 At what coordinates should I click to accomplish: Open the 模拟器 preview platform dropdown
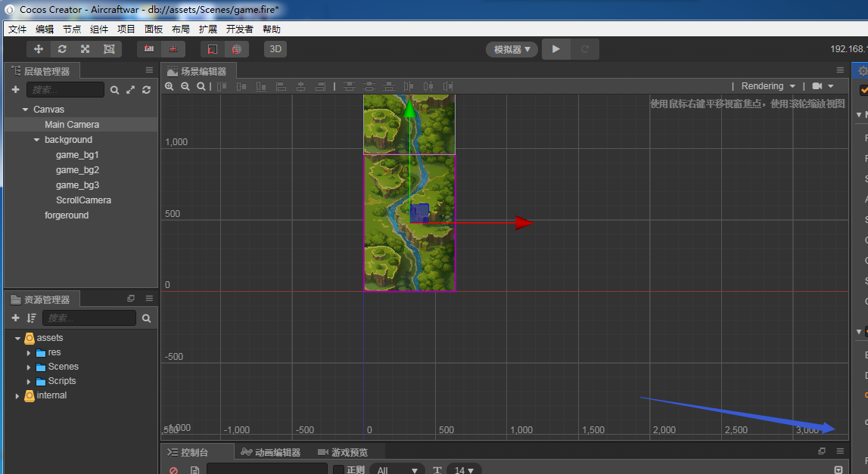[x=512, y=49]
